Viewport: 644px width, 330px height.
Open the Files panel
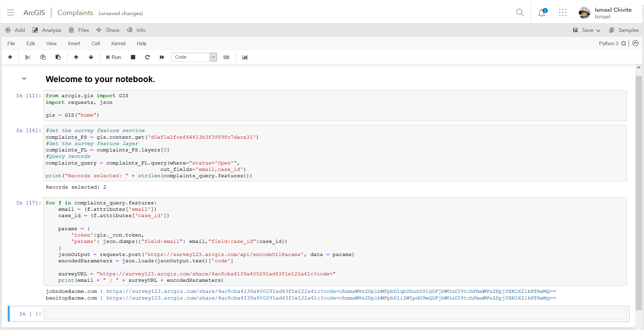coord(79,30)
